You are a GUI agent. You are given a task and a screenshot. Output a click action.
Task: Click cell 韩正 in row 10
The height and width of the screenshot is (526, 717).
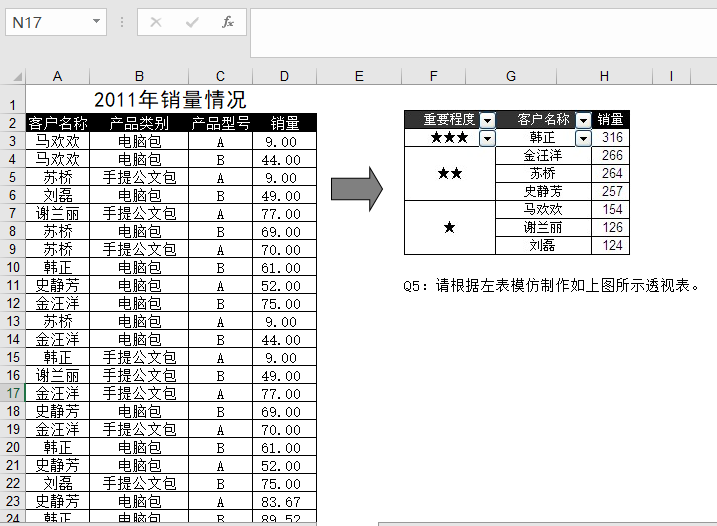tap(58, 267)
